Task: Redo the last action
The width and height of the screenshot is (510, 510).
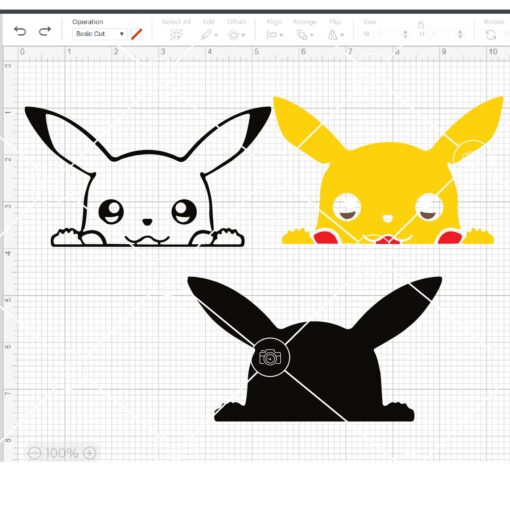Action: [x=45, y=32]
